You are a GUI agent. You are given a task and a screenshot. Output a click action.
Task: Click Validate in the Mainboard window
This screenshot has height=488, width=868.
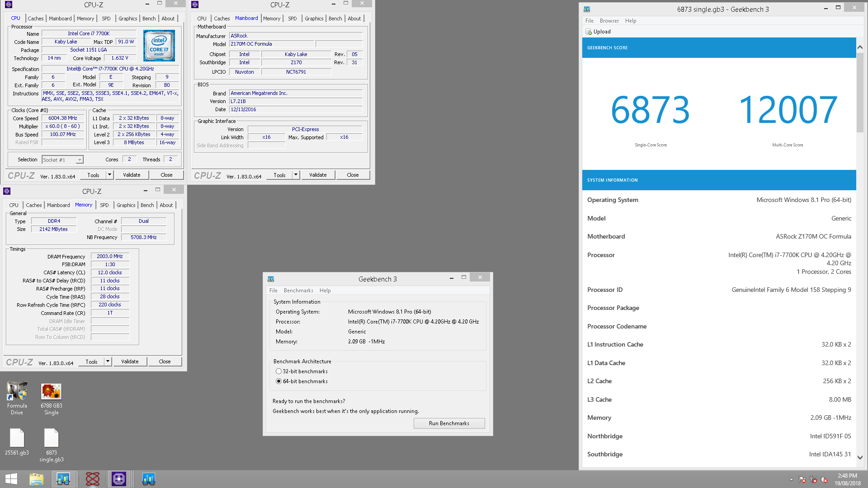pyautogui.click(x=318, y=175)
